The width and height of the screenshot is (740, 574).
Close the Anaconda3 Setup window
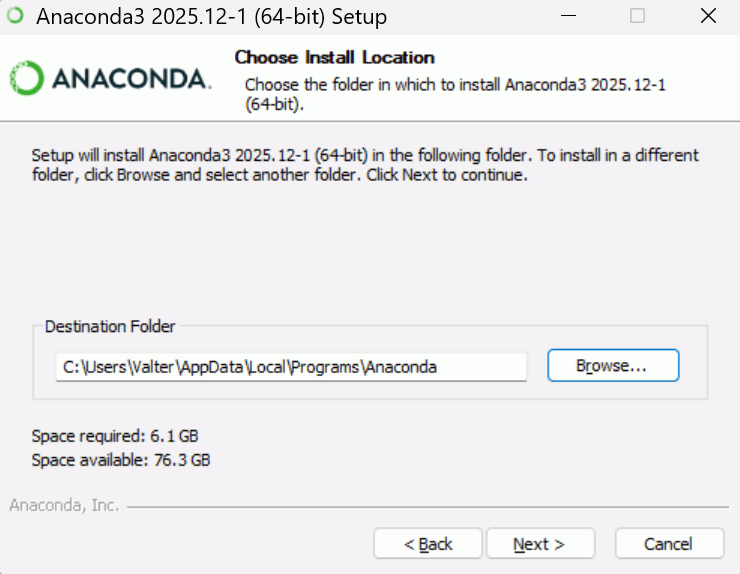708,16
